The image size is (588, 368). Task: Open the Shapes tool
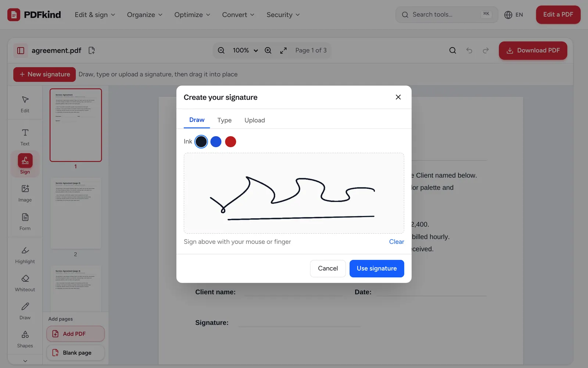(25, 339)
